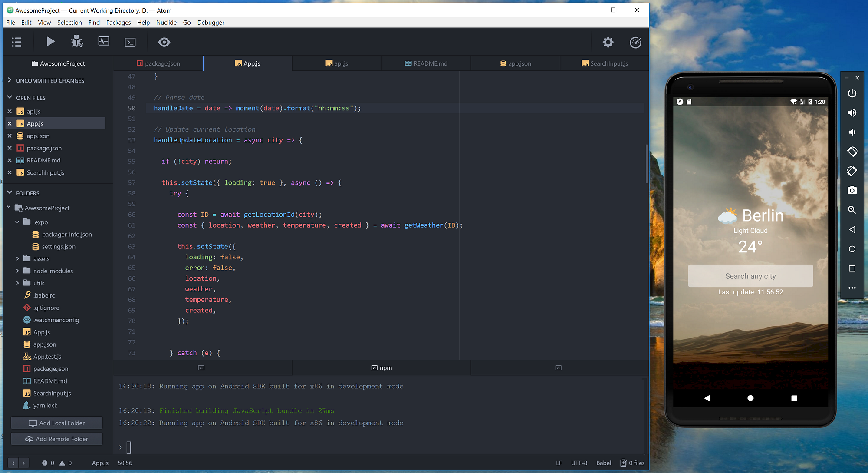The image size is (868, 473).
Task: Open the emulator extended controls (three dots)
Action: click(x=852, y=288)
